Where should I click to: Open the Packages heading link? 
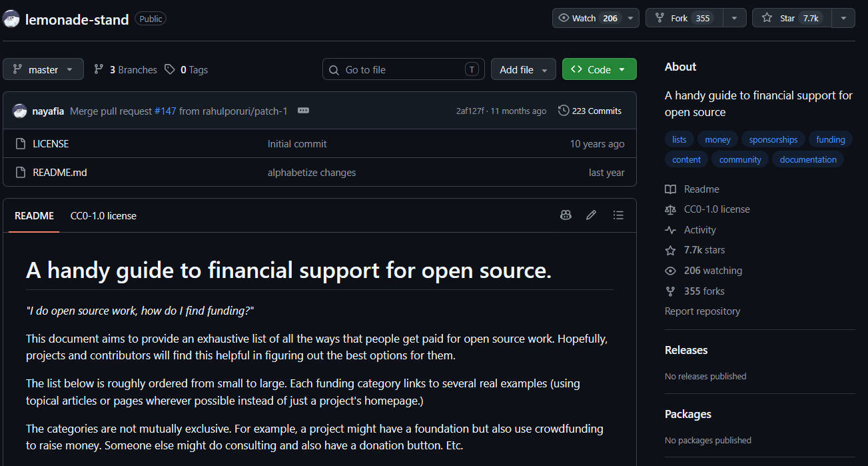pos(688,414)
